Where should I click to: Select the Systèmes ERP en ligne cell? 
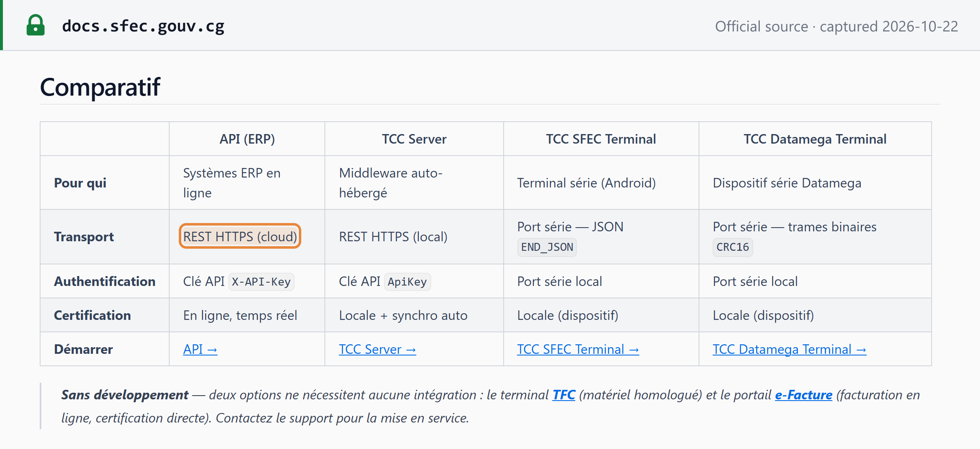(x=247, y=183)
